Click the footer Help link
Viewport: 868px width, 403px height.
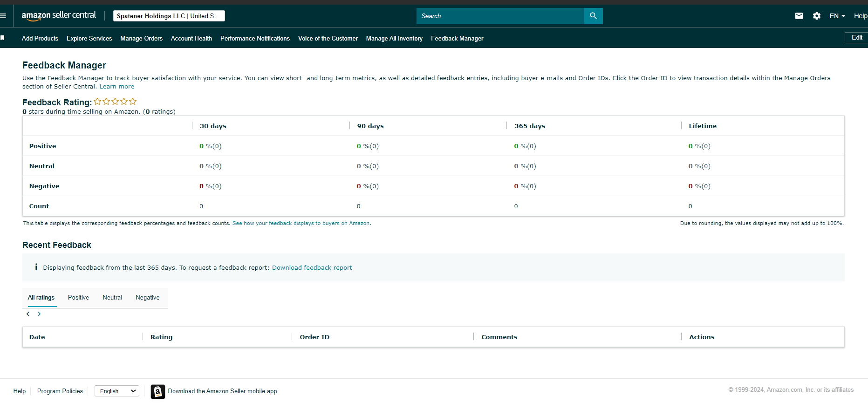[x=20, y=391]
